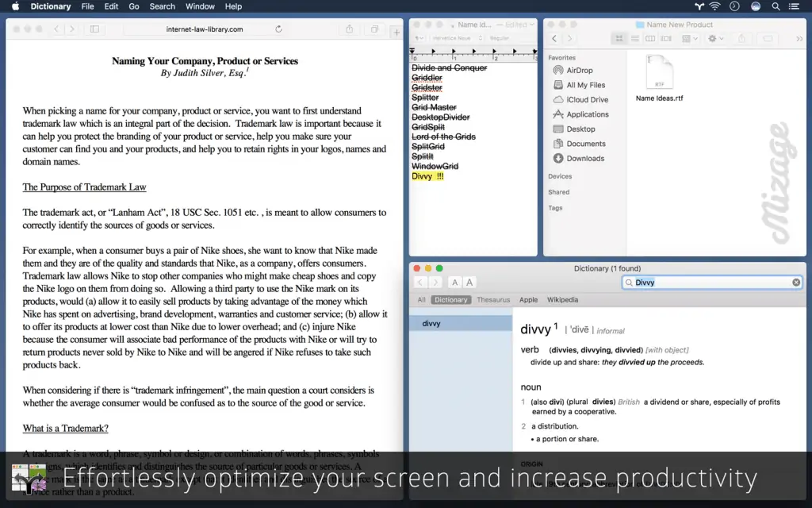
Task: Open Spotlight search in menu bar
Action: tap(776, 6)
